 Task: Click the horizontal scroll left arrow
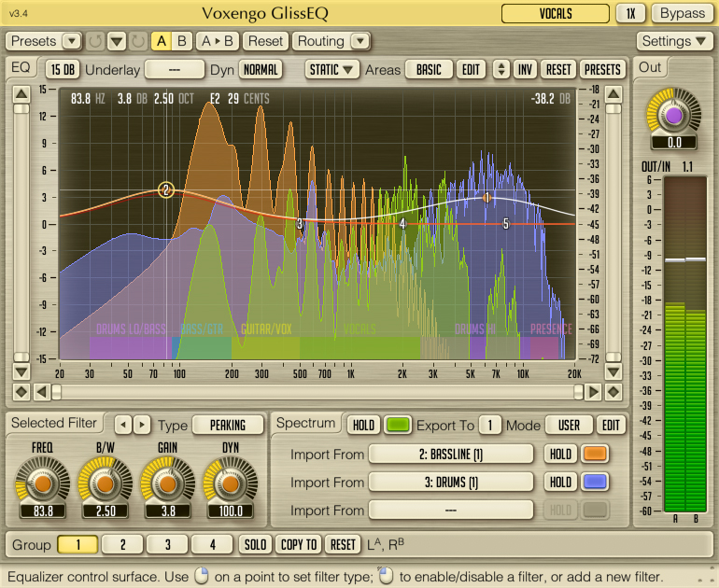point(42,392)
